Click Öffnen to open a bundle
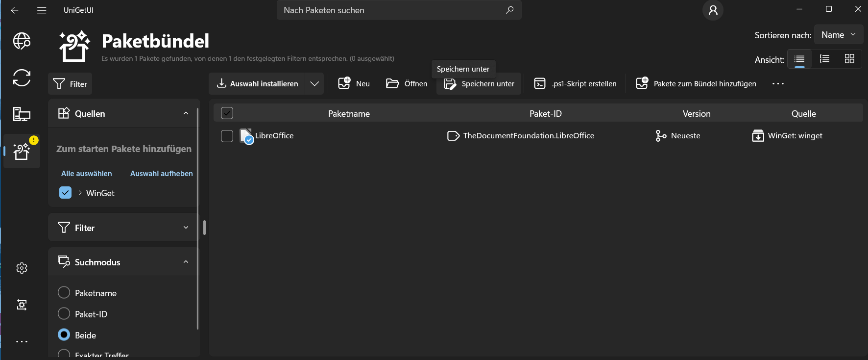 [x=406, y=84]
